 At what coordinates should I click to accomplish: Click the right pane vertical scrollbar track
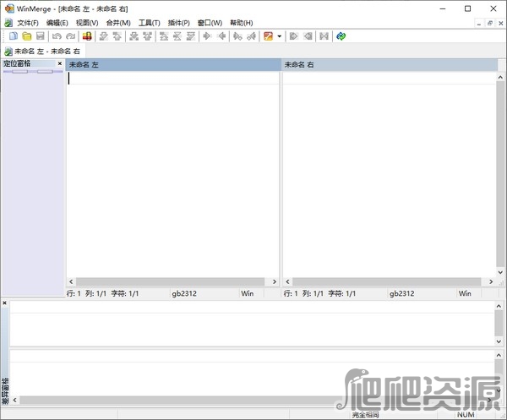[x=500, y=175]
